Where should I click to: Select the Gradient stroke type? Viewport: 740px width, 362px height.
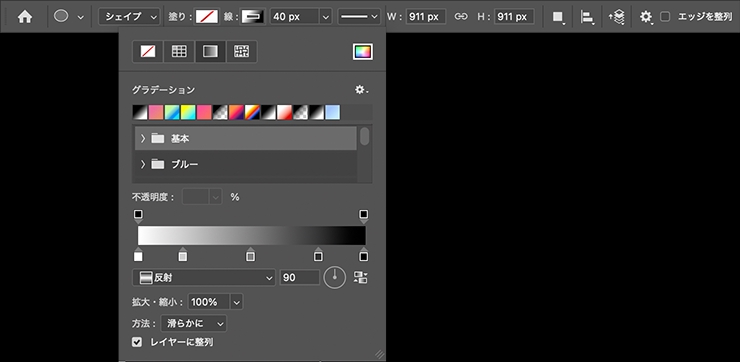tap(210, 51)
